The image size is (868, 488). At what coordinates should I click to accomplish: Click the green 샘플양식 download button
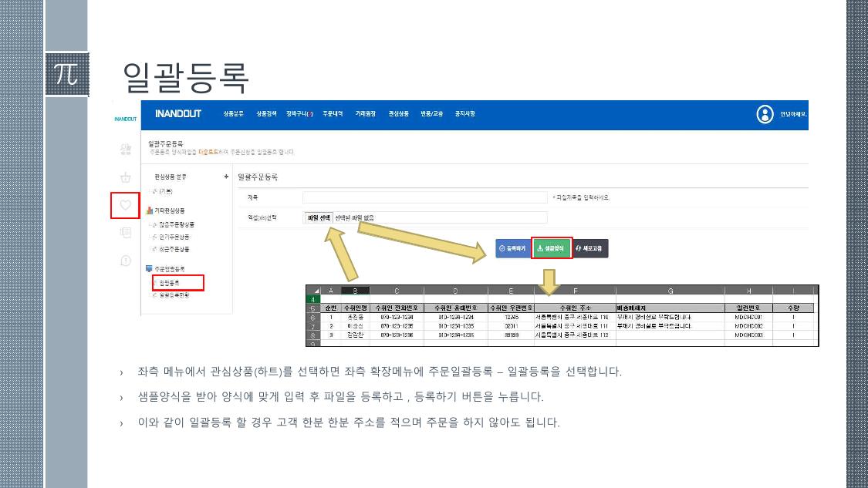551,248
